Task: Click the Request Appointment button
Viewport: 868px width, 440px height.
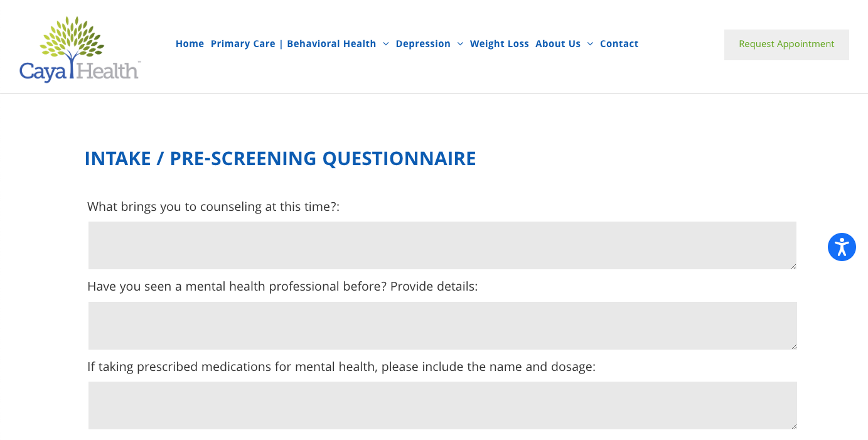Action: [x=786, y=44]
